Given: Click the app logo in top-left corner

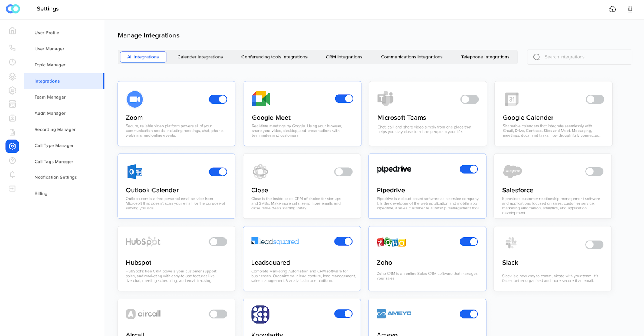Looking at the screenshot, I should [x=13, y=9].
